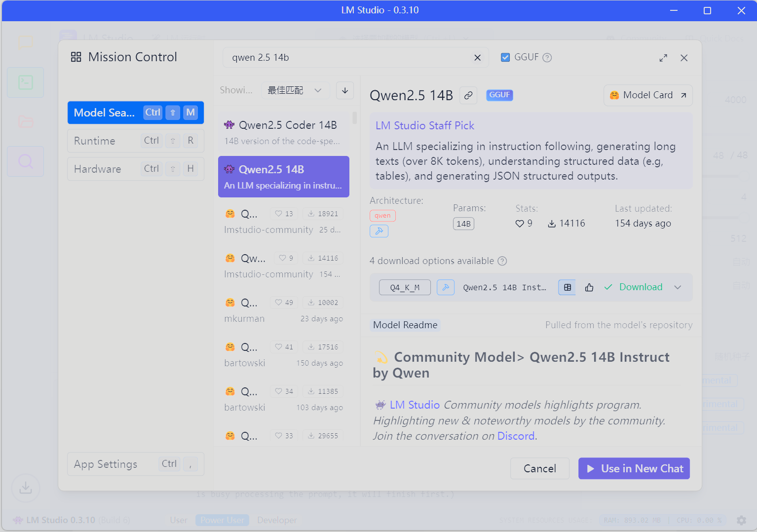
Task: Open My Models folder icon in sidebar
Action: (26, 122)
